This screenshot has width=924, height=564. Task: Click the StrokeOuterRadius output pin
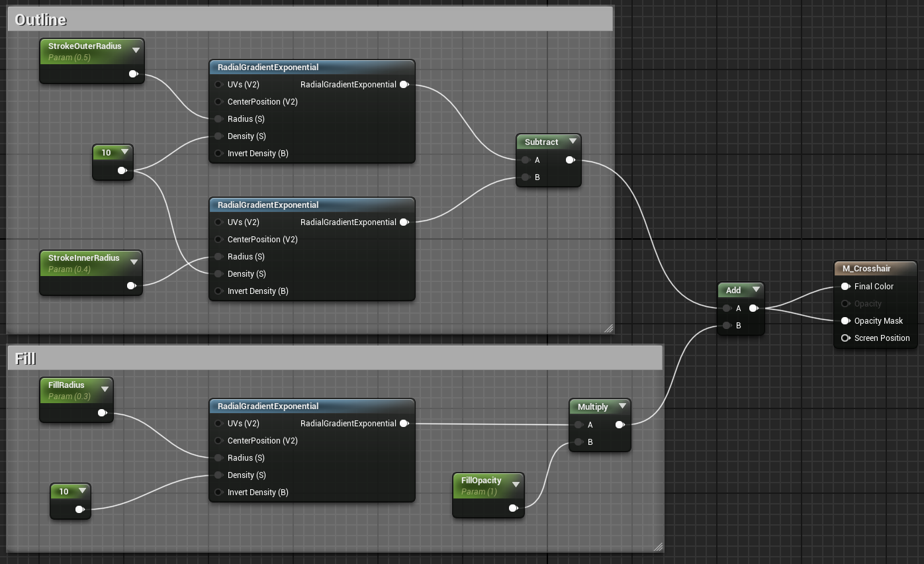coord(133,73)
